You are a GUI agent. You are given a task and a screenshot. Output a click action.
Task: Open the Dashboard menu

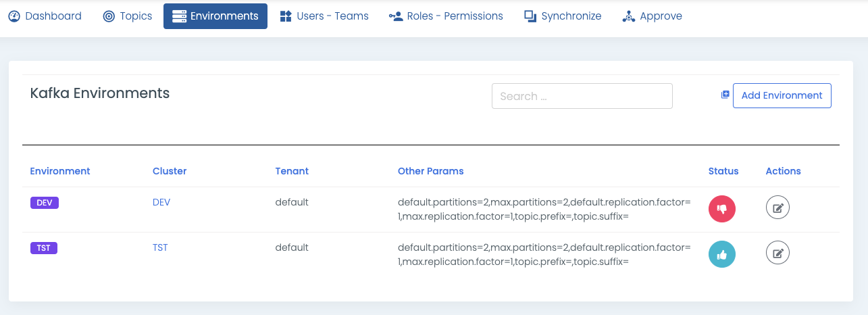click(x=45, y=16)
